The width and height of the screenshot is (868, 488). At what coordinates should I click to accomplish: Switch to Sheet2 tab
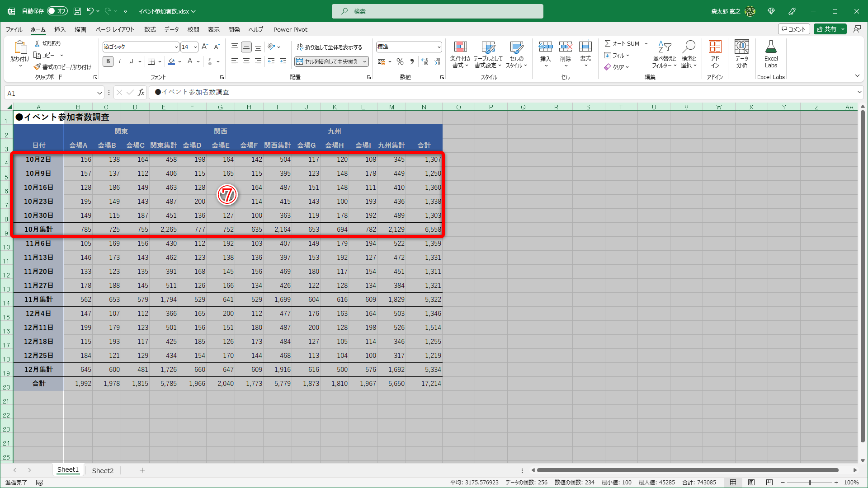103,470
